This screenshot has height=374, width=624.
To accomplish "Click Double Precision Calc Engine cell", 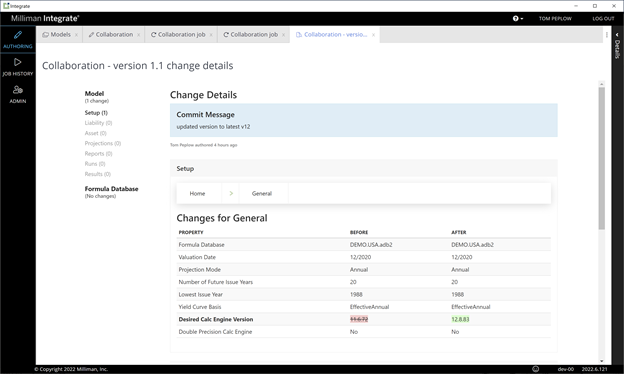I will [215, 332].
